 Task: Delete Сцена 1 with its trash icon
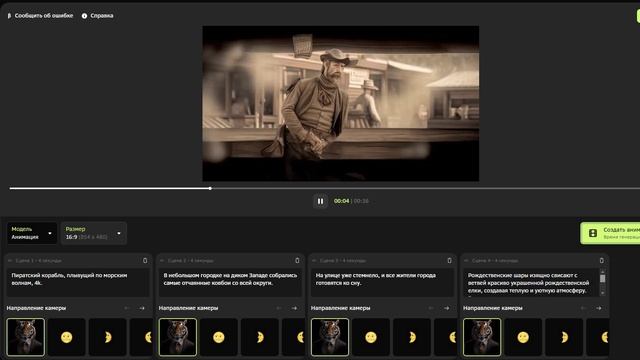click(145, 260)
